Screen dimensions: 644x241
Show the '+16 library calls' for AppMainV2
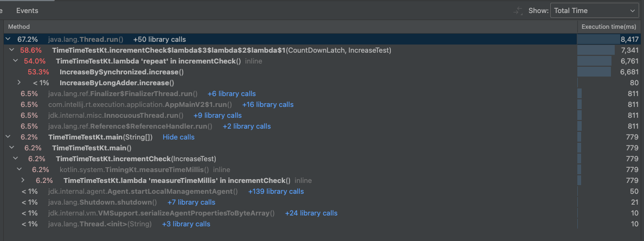tap(267, 104)
